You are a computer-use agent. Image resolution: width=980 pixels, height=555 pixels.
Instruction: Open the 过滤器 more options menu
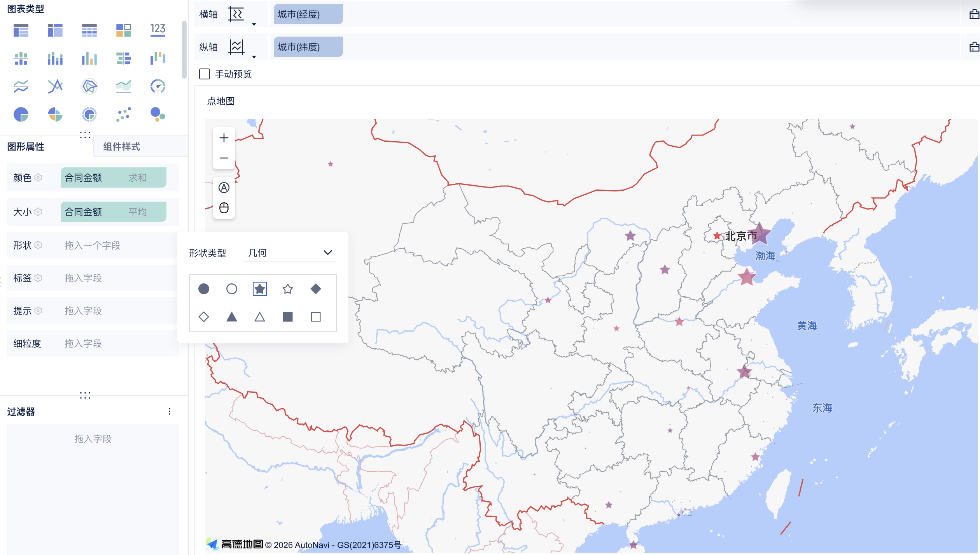pyautogui.click(x=170, y=411)
